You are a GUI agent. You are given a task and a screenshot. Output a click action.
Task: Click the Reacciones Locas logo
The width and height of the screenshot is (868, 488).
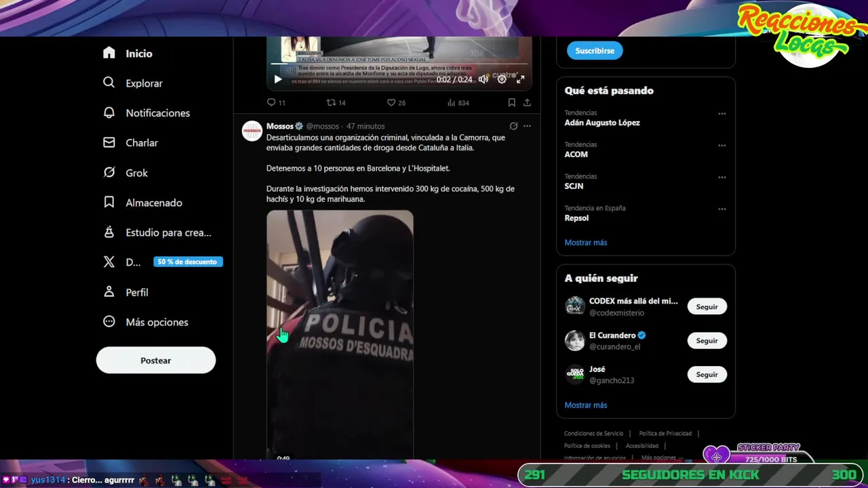coord(804,34)
